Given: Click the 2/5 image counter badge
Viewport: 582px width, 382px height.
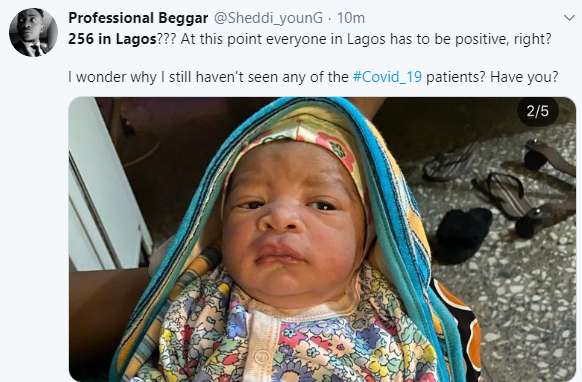Looking at the screenshot, I should (538, 111).
